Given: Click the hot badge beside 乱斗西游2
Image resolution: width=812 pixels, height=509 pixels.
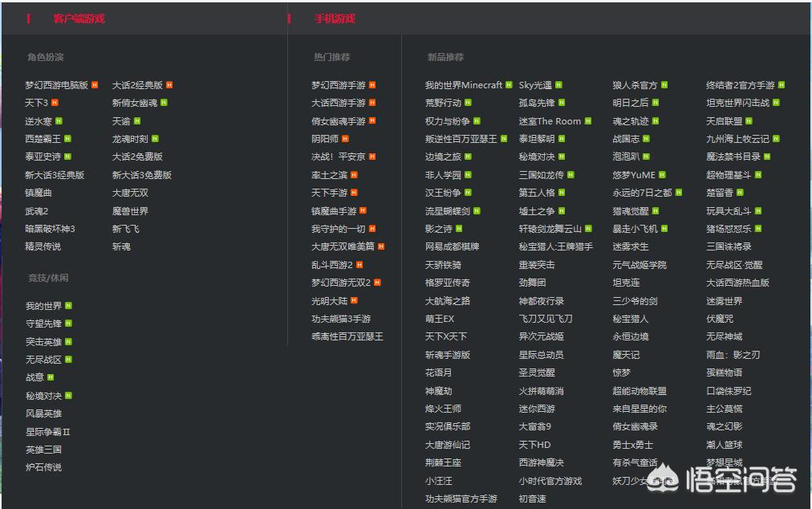Looking at the screenshot, I should click(x=359, y=265).
